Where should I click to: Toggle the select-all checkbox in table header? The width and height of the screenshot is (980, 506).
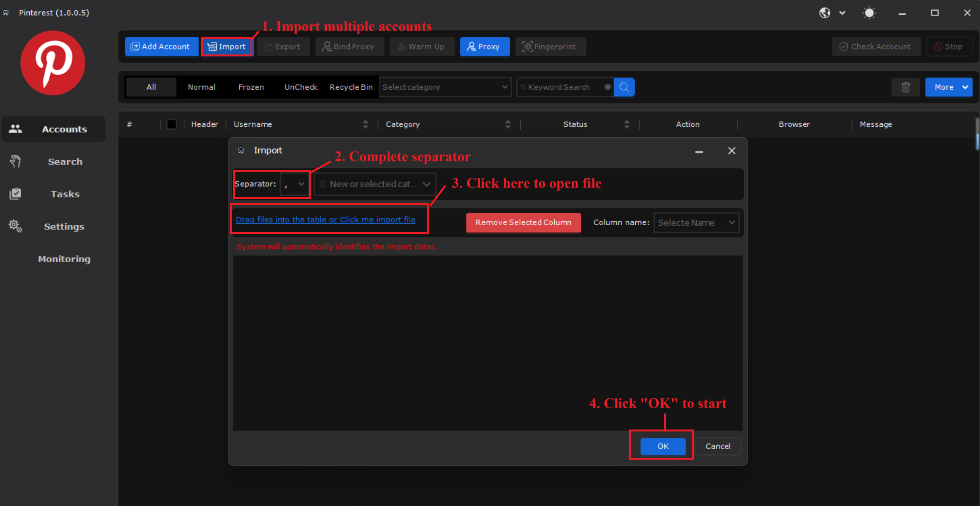coord(171,124)
